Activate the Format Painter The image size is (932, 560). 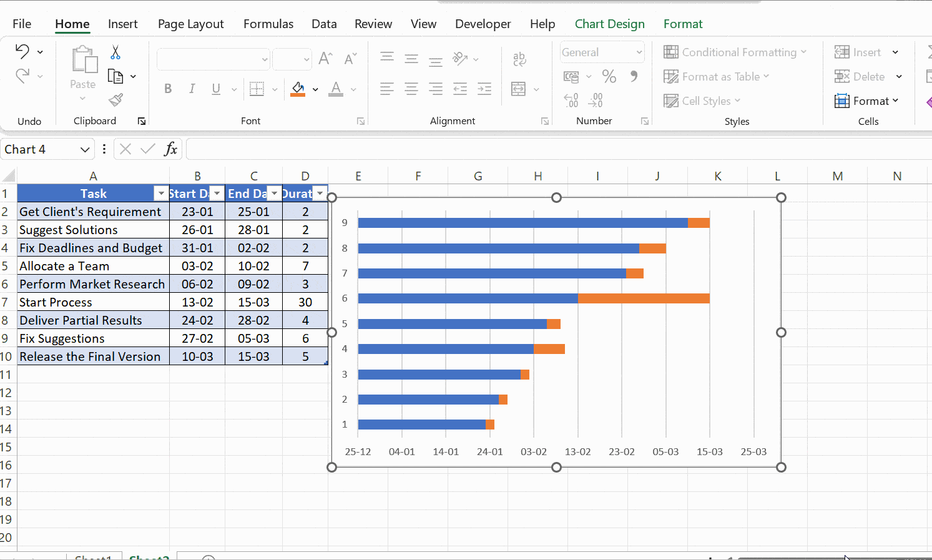pyautogui.click(x=115, y=99)
